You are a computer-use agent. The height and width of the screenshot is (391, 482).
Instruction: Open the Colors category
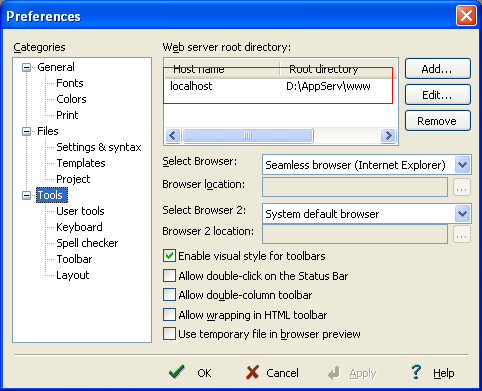(x=71, y=99)
